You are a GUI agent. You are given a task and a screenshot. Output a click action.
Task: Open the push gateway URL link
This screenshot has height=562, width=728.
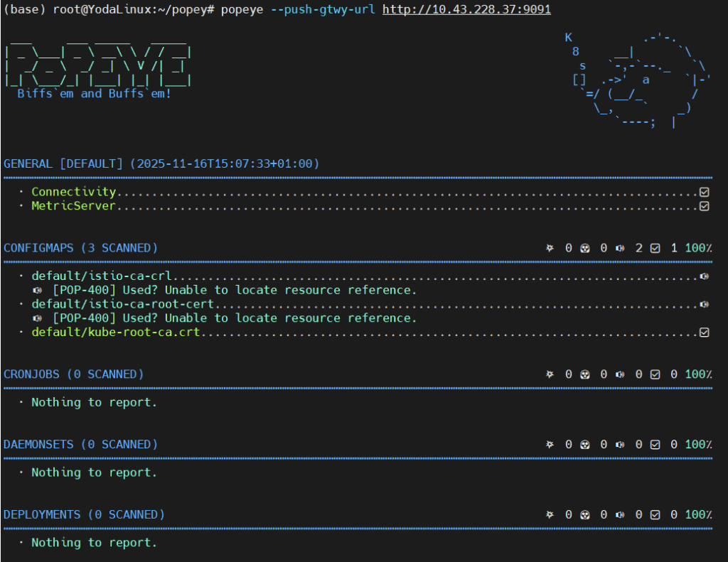pyautogui.click(x=466, y=9)
